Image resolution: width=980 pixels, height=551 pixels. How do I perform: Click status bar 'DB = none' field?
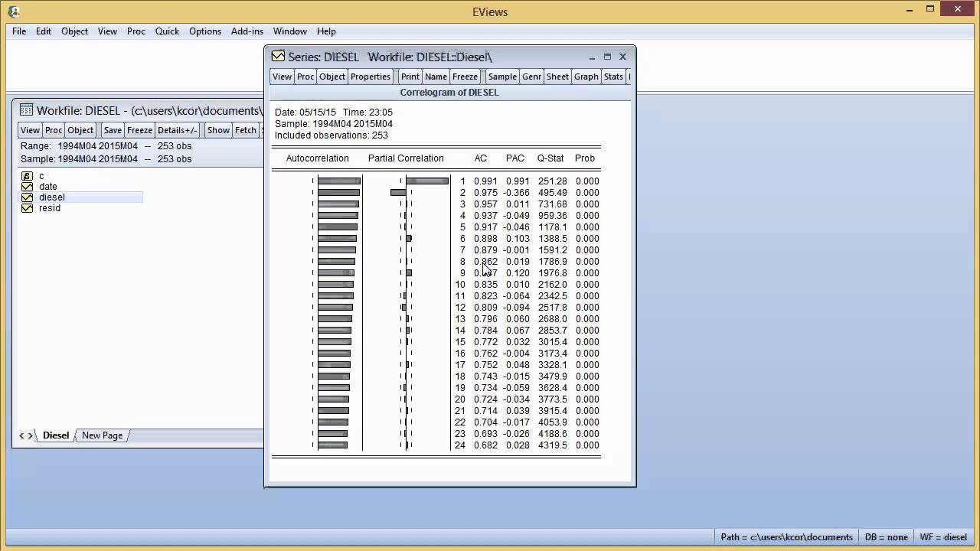click(x=887, y=537)
